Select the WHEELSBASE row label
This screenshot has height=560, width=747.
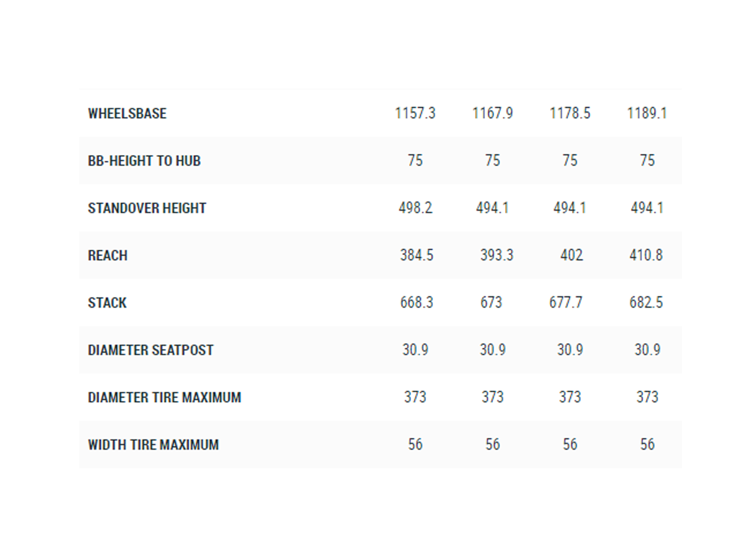127,113
